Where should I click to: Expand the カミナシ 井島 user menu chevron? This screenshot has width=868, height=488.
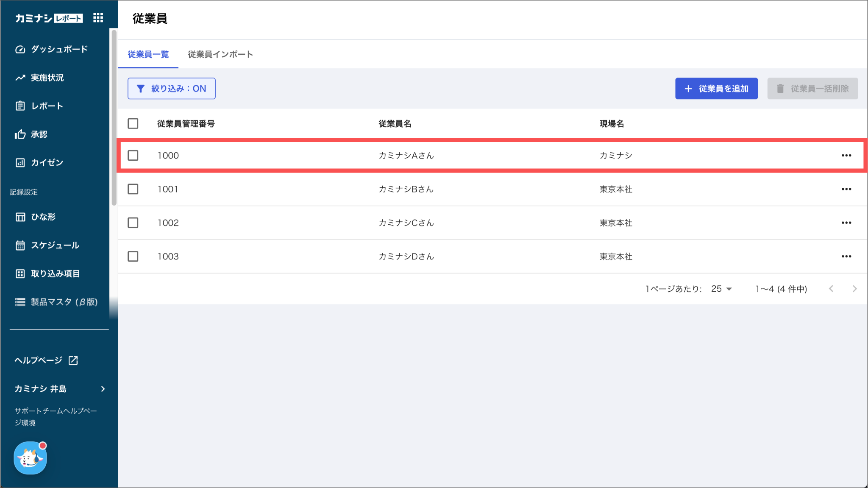coord(103,389)
